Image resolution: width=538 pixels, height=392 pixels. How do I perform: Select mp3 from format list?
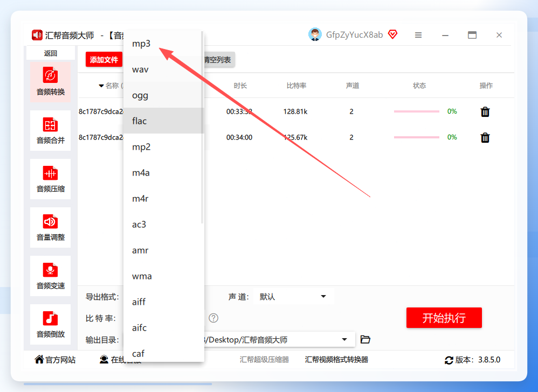pyautogui.click(x=163, y=44)
